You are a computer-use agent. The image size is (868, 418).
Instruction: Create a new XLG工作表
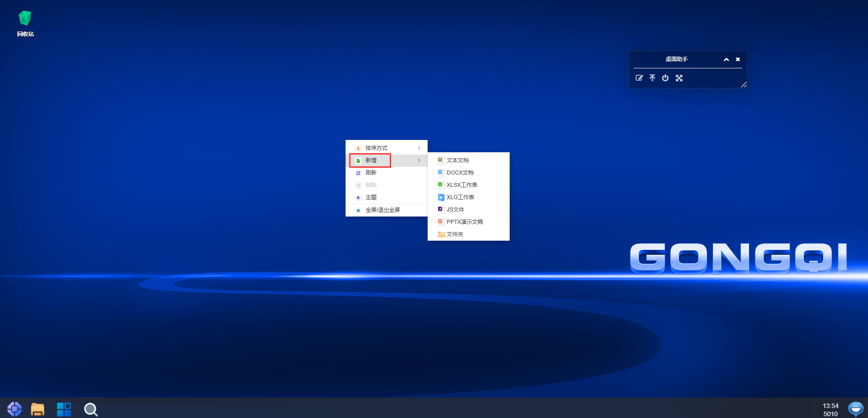(469, 197)
